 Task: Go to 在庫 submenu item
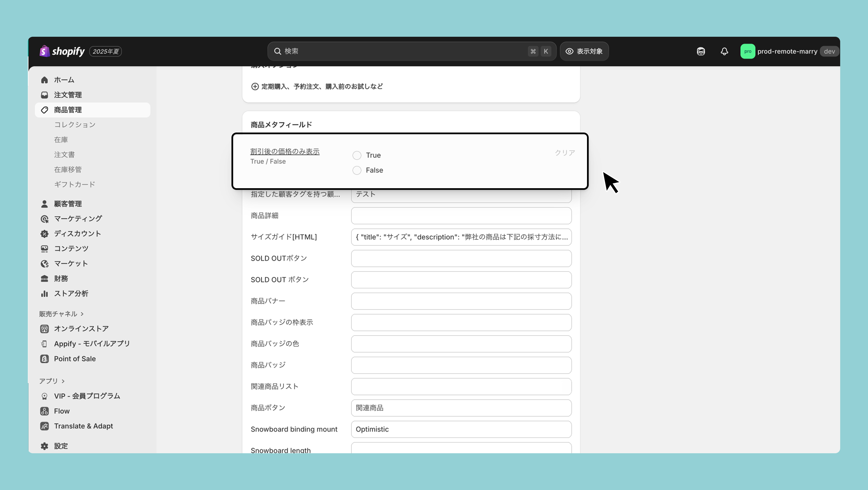61,139
